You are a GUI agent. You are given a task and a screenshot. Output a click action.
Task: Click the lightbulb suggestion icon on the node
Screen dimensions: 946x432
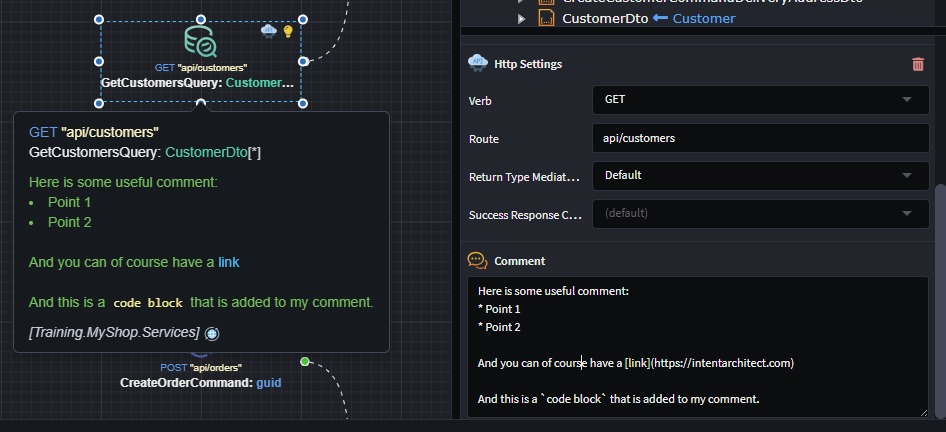point(288,31)
